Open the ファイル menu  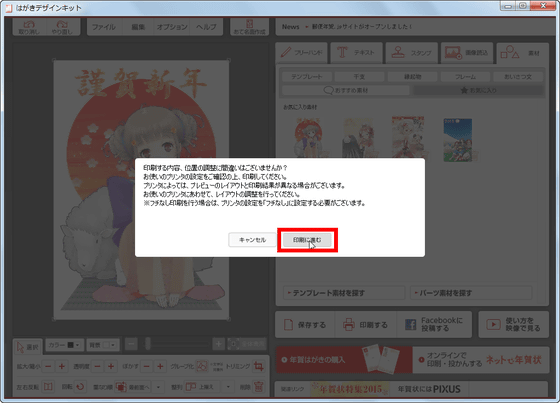point(104,27)
